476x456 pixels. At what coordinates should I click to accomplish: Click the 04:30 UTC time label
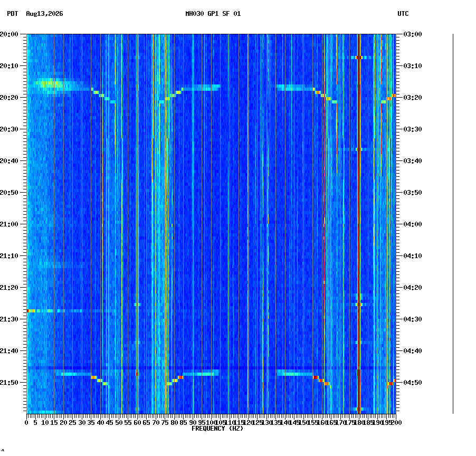pyautogui.click(x=413, y=319)
